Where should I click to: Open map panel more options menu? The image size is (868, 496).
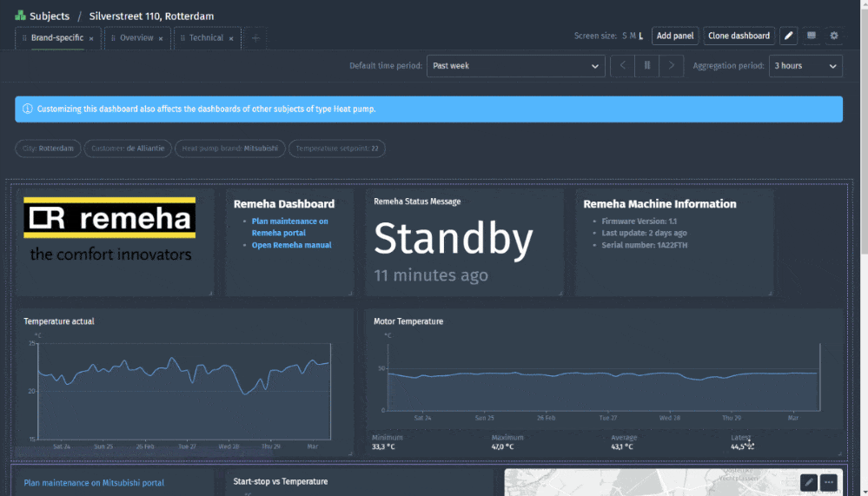[x=830, y=482]
